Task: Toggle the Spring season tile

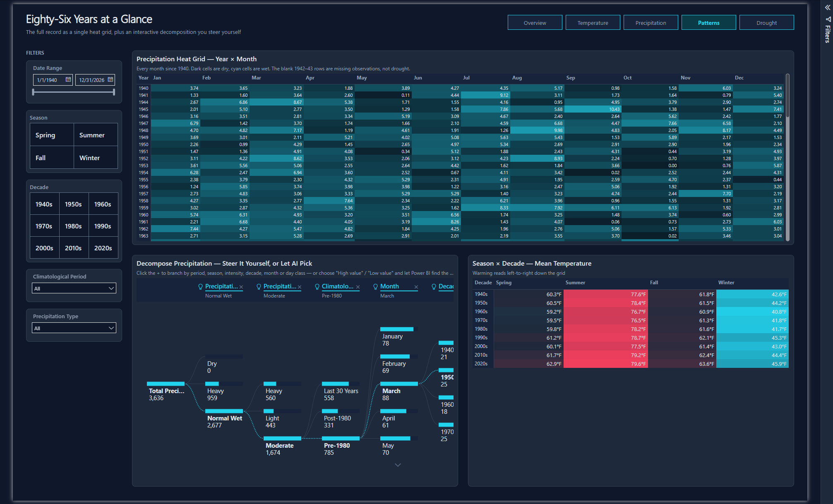Action: point(52,134)
